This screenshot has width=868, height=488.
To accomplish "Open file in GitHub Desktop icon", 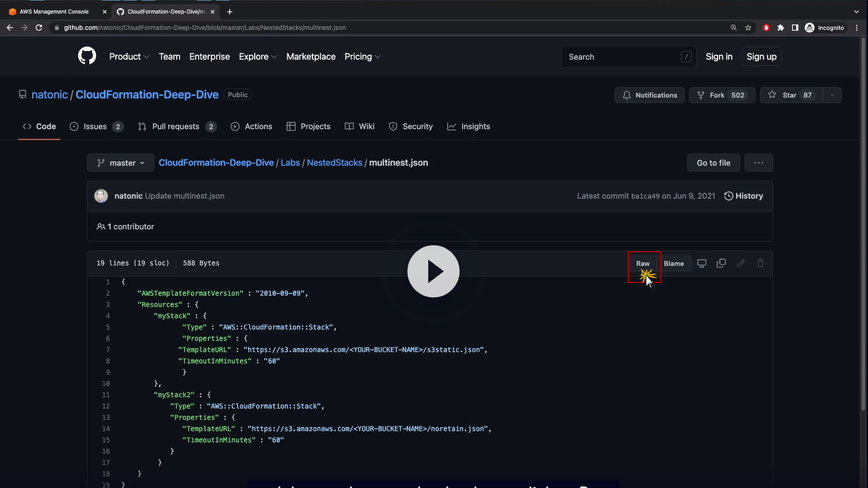I will [702, 263].
